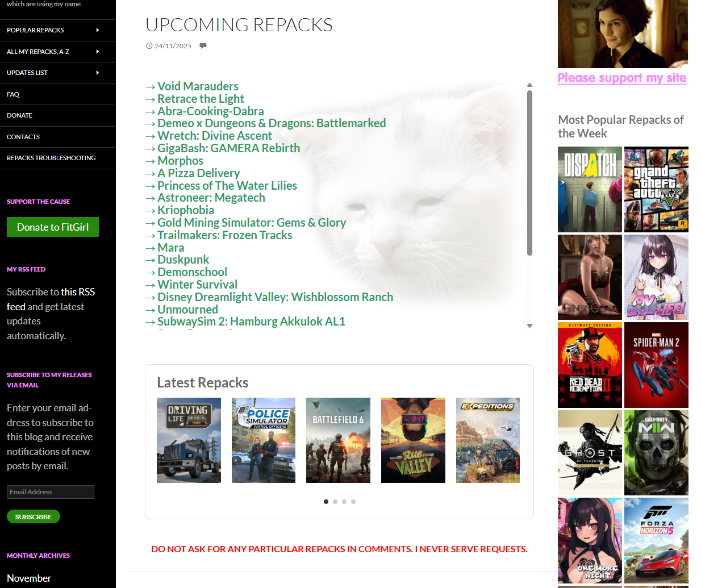
Task: Select the first carousel page dot
Action: (x=326, y=502)
